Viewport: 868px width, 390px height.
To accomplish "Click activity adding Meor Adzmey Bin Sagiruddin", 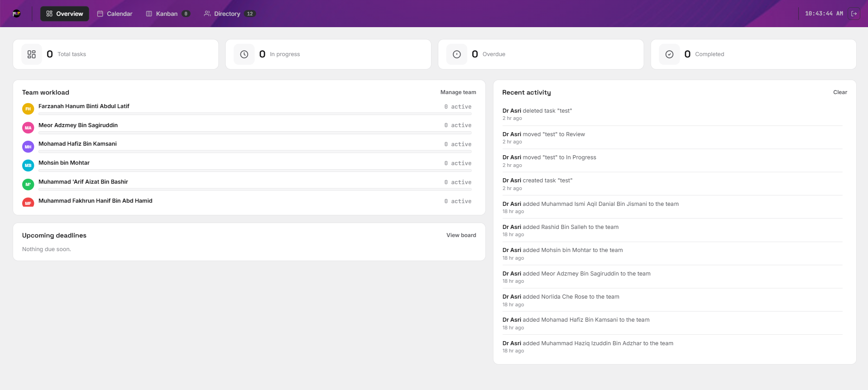I will click(x=672, y=277).
